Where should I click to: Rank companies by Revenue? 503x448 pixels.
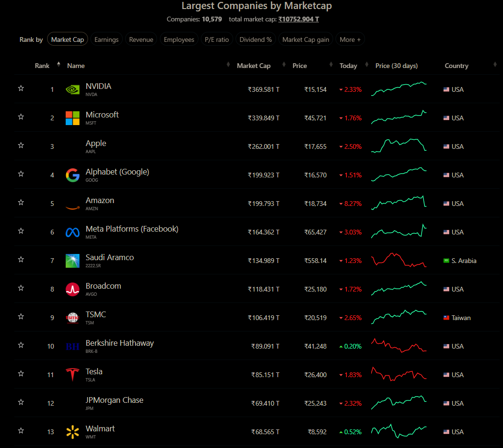click(141, 39)
